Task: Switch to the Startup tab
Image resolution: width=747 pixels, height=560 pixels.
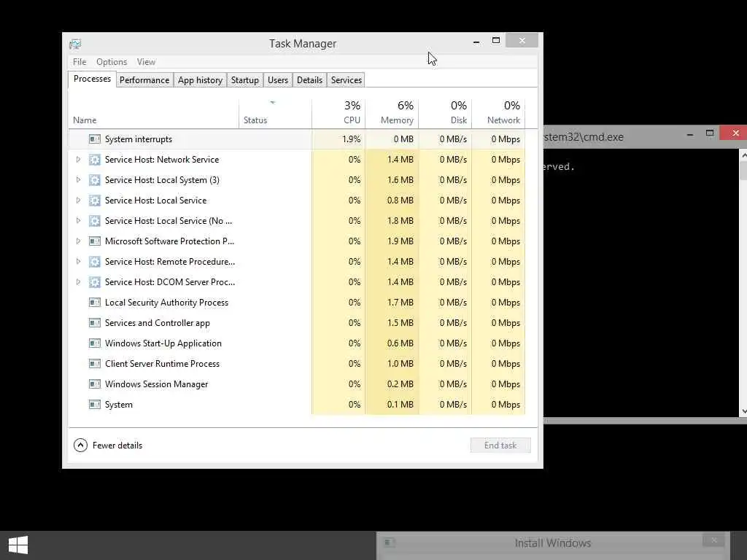Action: click(x=245, y=80)
